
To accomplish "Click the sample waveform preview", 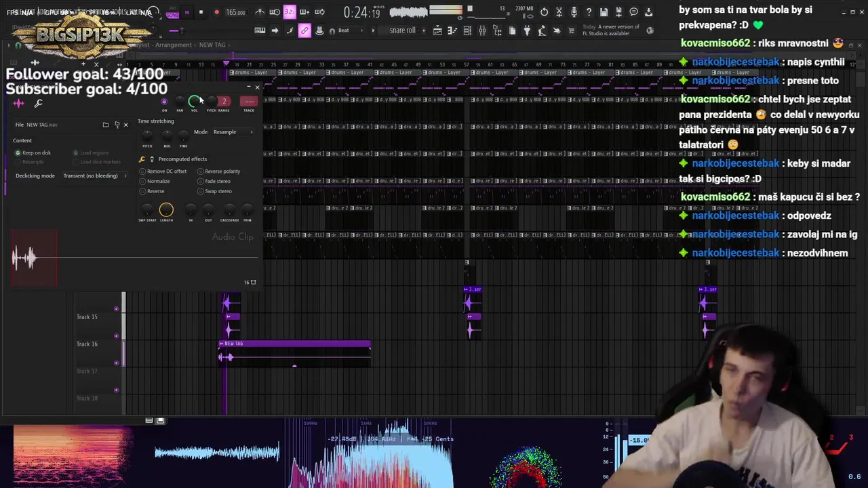I will tap(134, 258).
